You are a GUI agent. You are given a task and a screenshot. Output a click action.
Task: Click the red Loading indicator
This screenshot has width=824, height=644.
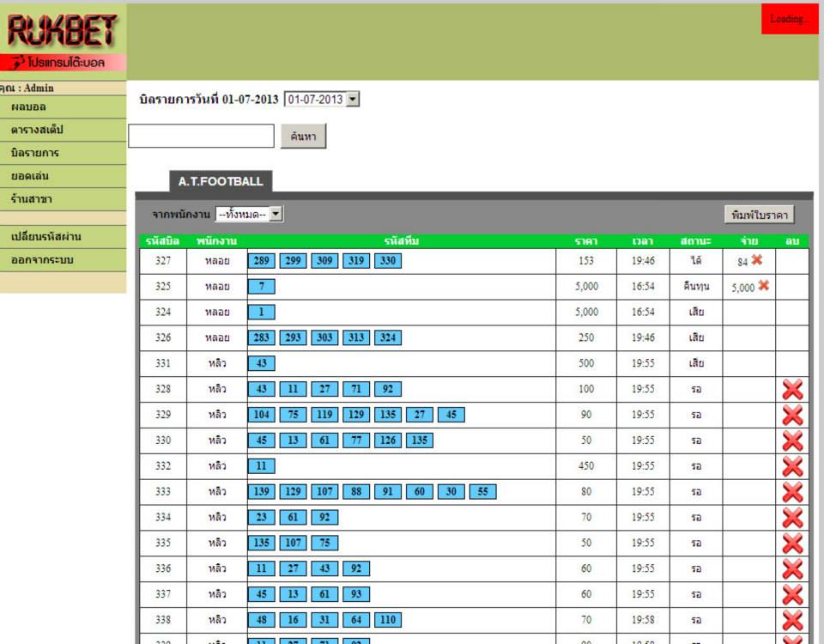coord(790,19)
